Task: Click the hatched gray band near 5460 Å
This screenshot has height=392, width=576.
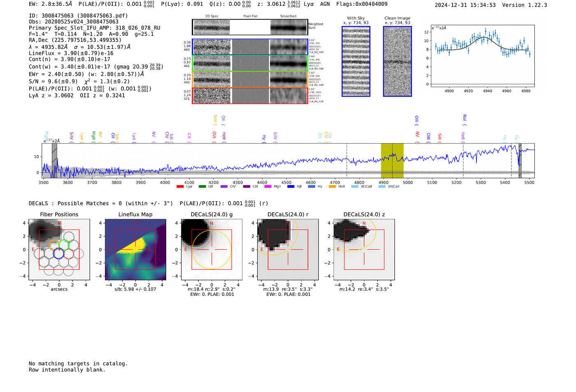Action: point(520,160)
